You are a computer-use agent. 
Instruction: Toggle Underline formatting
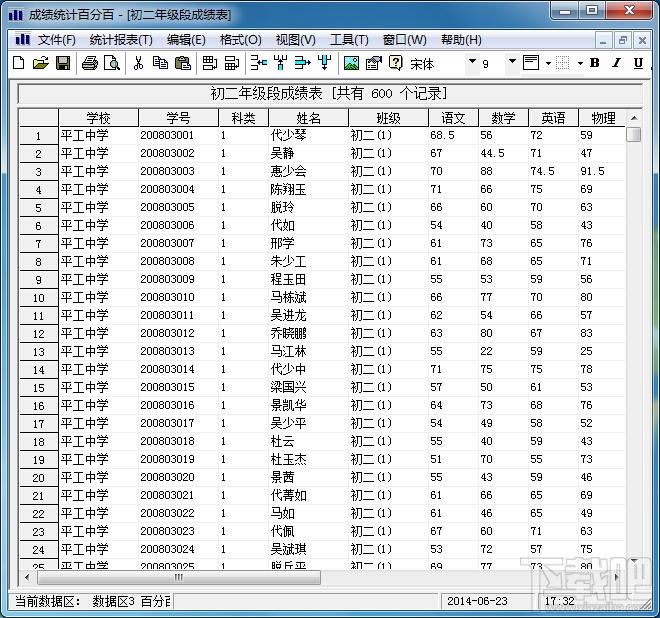click(639, 63)
